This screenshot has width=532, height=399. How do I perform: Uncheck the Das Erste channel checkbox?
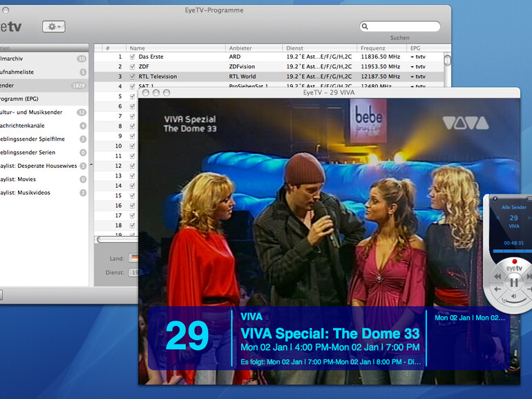pyautogui.click(x=132, y=57)
